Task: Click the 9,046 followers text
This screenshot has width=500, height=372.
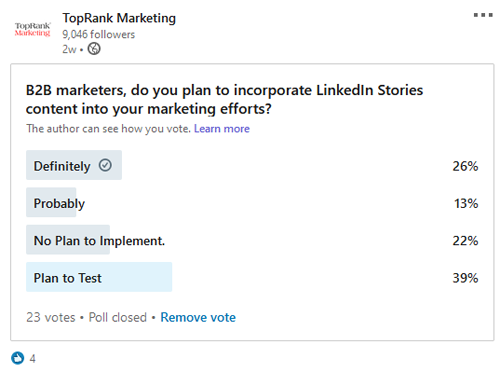Action: click(x=99, y=34)
